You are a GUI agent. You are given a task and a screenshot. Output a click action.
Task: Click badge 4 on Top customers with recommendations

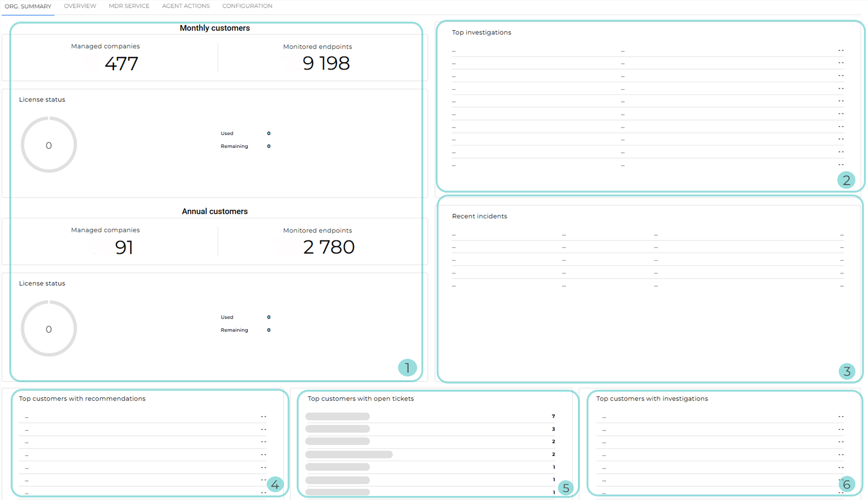[275, 484]
